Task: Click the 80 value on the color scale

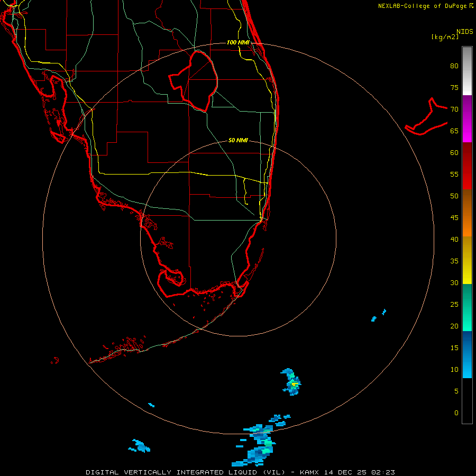Action: 454,66
